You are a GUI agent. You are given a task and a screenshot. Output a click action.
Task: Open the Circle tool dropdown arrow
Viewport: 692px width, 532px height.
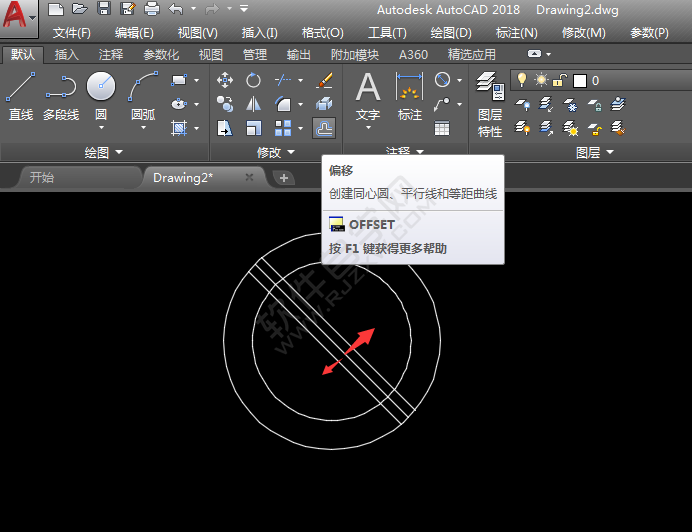click(x=101, y=128)
